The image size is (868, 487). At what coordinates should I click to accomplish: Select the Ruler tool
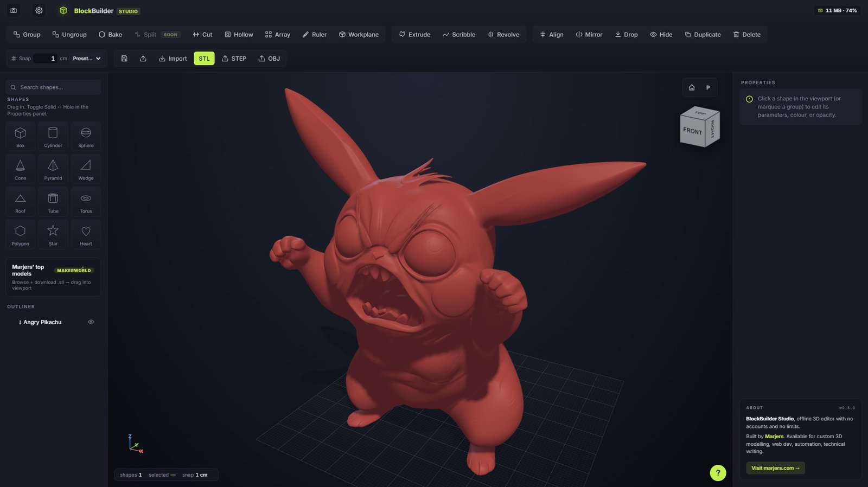[314, 34]
